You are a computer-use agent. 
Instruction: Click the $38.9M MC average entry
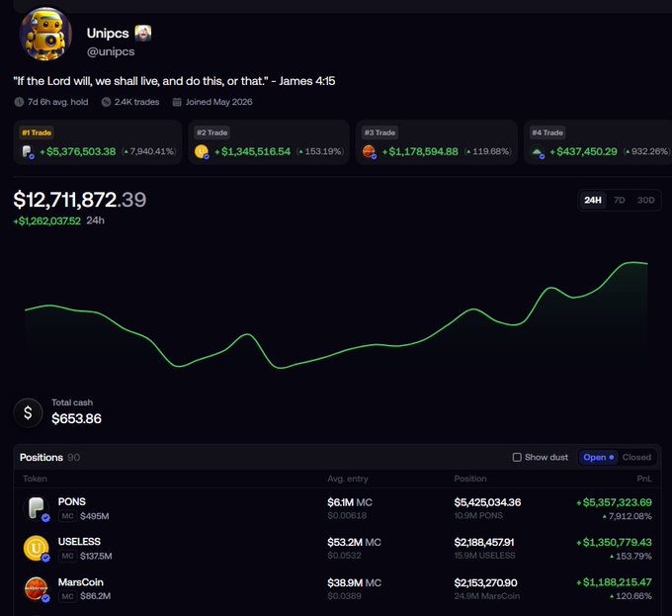click(354, 583)
